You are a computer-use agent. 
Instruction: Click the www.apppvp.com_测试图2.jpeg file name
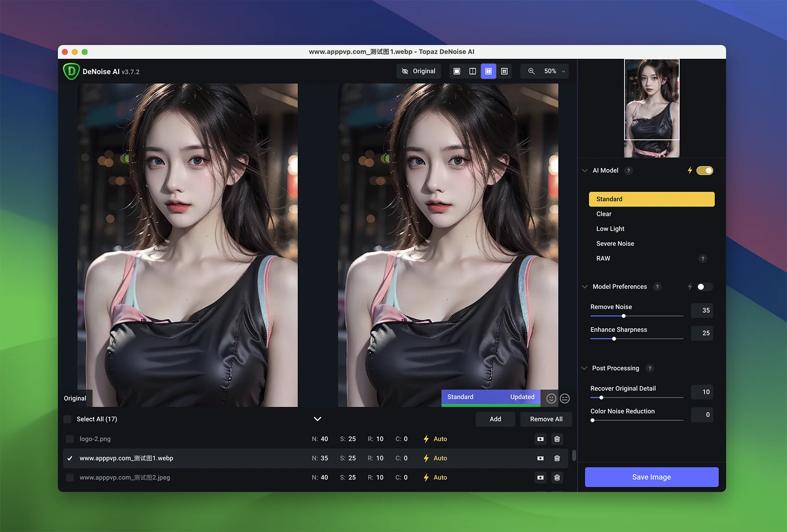click(125, 477)
